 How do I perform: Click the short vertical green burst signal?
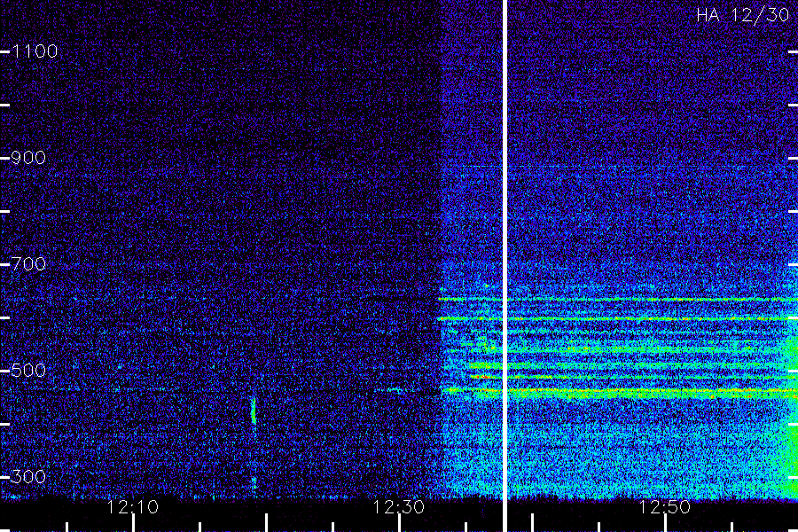254,411
